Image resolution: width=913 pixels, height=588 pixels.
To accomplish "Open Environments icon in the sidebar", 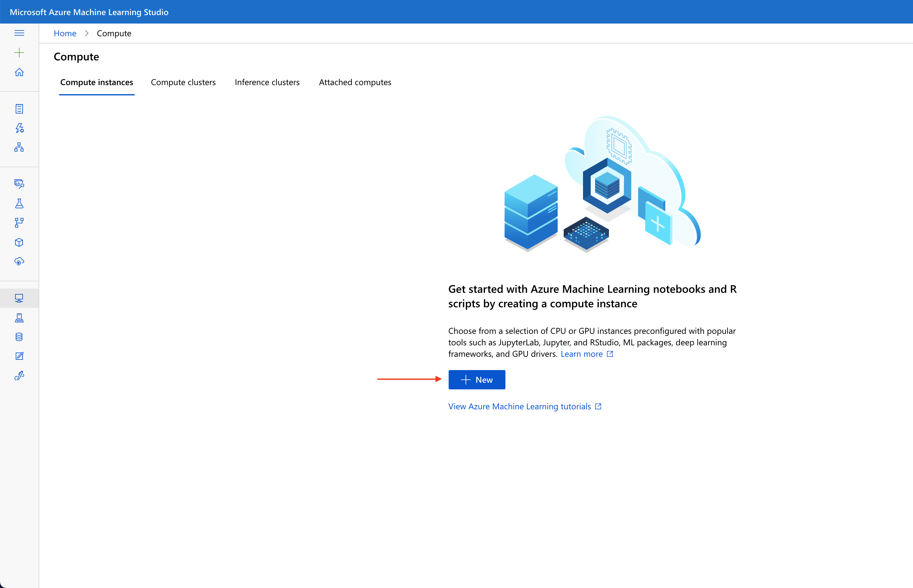I will pos(19,318).
